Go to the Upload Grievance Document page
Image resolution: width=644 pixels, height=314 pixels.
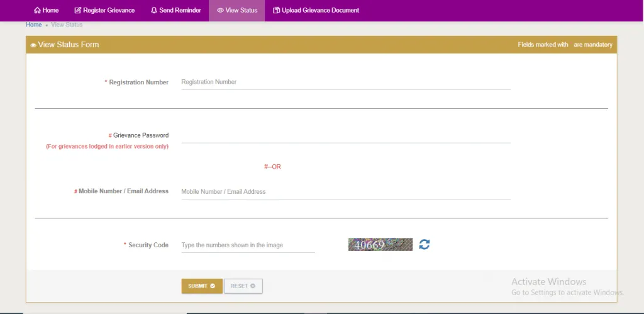pyautogui.click(x=321, y=11)
